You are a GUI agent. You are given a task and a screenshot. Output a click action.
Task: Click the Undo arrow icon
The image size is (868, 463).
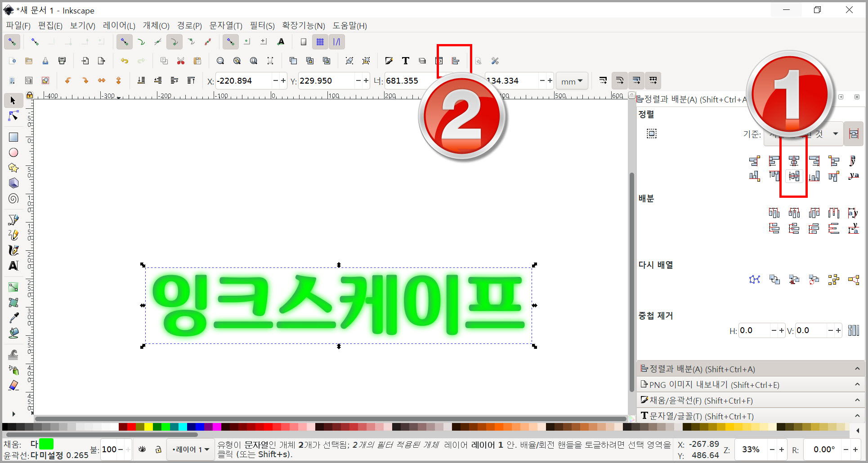[x=125, y=61]
